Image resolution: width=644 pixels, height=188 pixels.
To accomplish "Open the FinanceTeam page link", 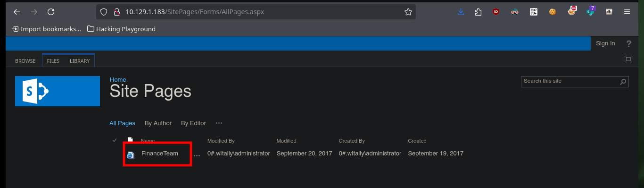I will (x=160, y=153).
